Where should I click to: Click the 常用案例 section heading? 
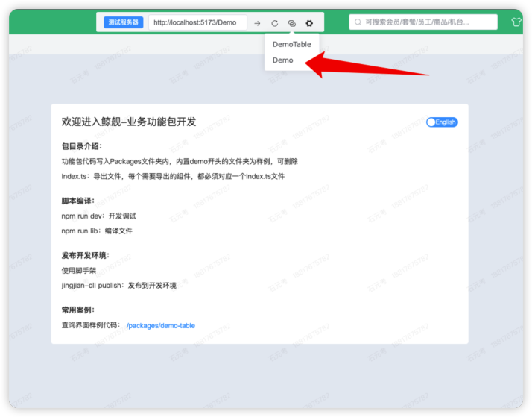click(78, 310)
